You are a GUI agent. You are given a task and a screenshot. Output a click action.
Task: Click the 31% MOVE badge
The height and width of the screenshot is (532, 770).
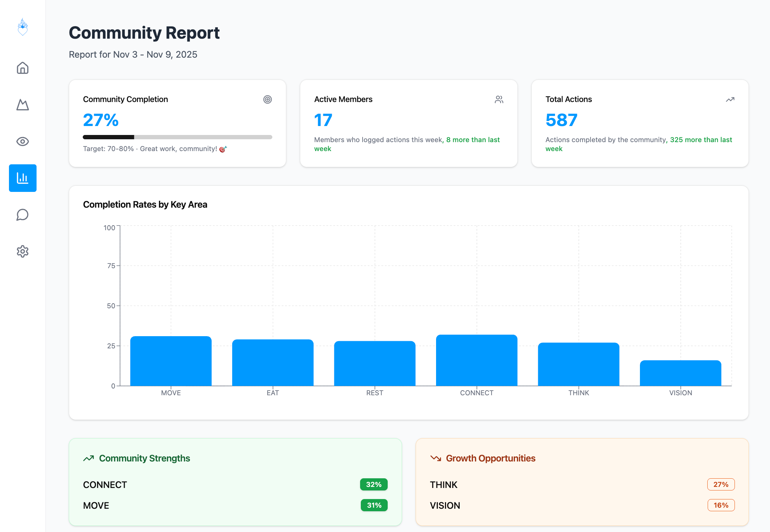click(x=374, y=505)
